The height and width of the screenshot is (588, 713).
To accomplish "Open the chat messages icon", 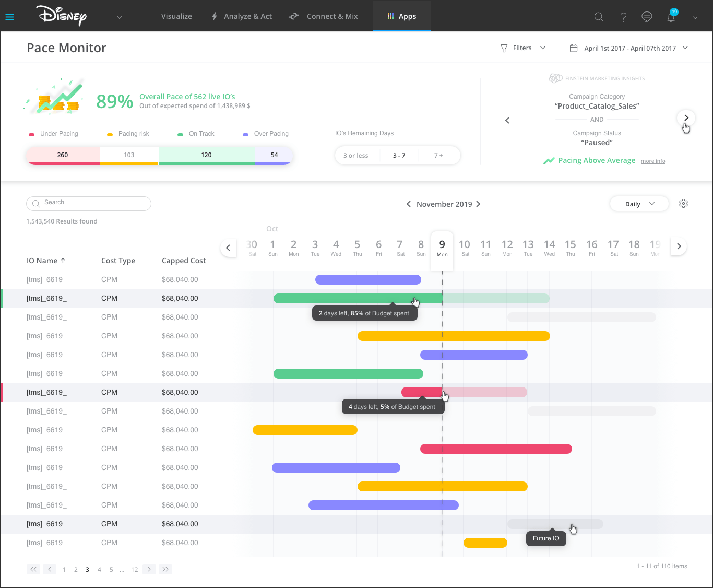I will tap(647, 17).
